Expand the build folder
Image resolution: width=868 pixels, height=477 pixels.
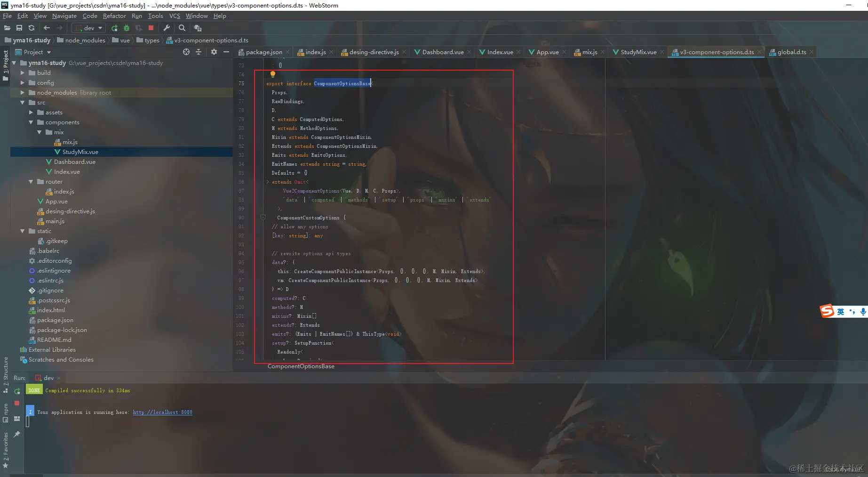pyautogui.click(x=22, y=73)
